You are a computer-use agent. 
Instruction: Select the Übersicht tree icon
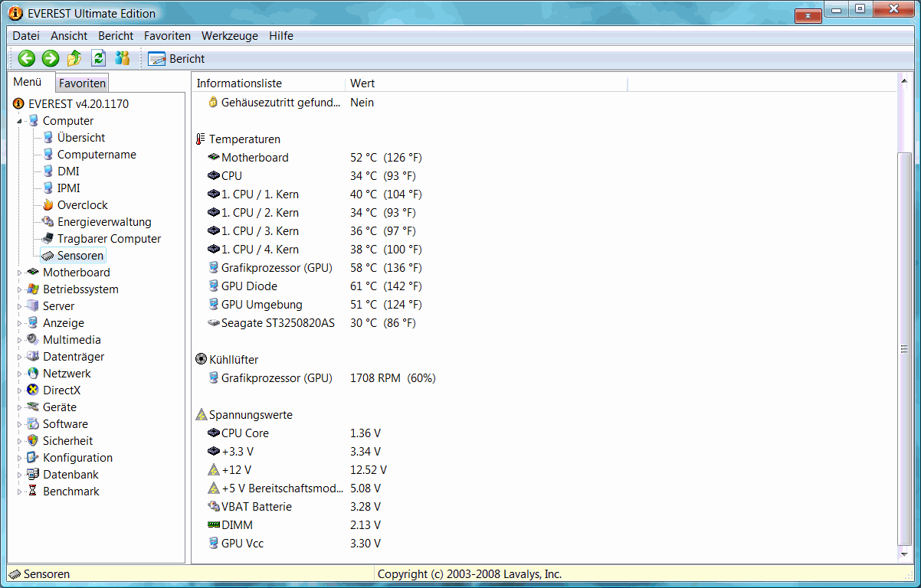tap(48, 138)
